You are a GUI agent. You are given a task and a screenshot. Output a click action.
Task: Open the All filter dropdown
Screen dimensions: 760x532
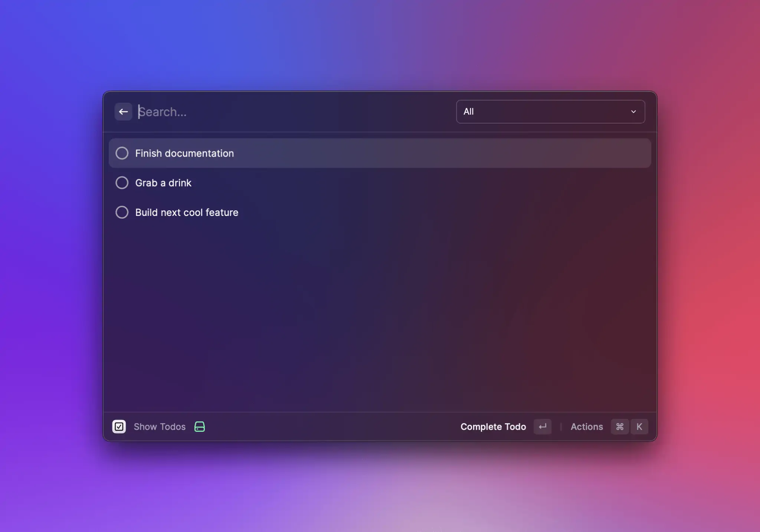(550, 112)
